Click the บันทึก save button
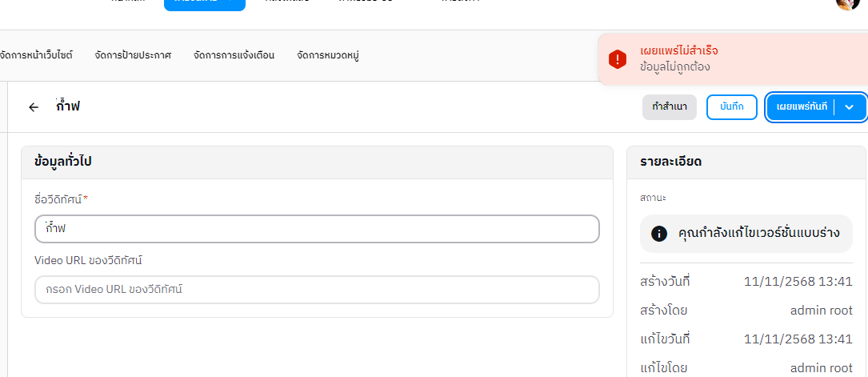The height and width of the screenshot is (377, 868). (732, 107)
